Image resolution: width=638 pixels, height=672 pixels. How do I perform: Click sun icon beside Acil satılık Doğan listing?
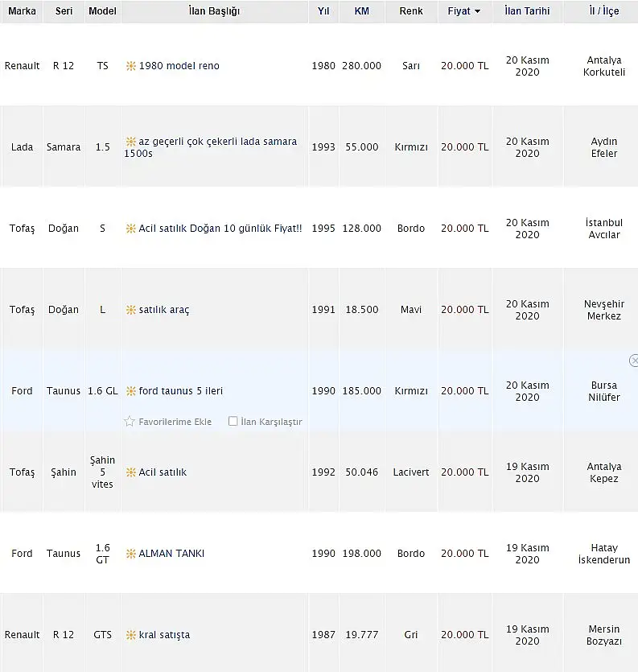coord(130,229)
